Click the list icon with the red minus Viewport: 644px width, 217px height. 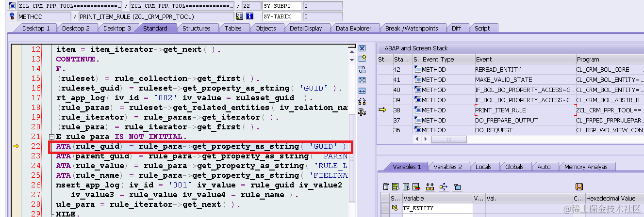(x=416, y=186)
